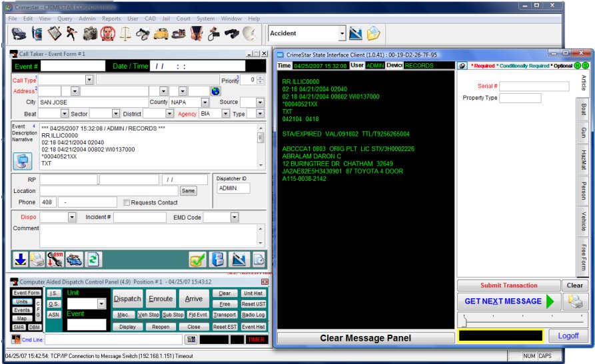Expand the Sector dropdown
Image resolution: width=595 pixels, height=364 pixels.
pos(116,114)
